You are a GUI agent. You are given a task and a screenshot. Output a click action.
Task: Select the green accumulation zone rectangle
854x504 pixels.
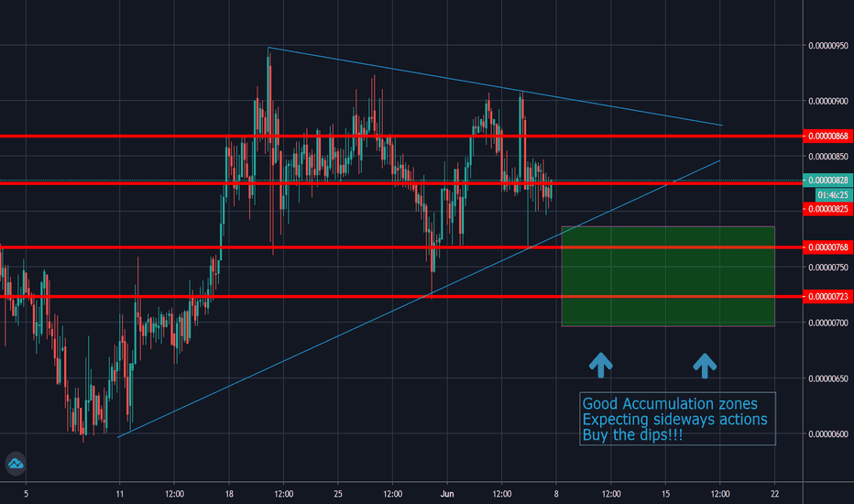click(668, 276)
